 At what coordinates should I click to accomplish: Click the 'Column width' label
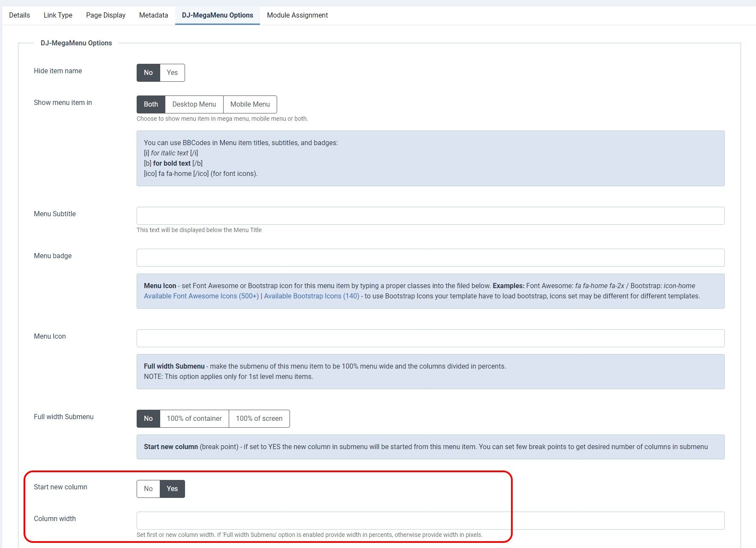[x=55, y=519]
